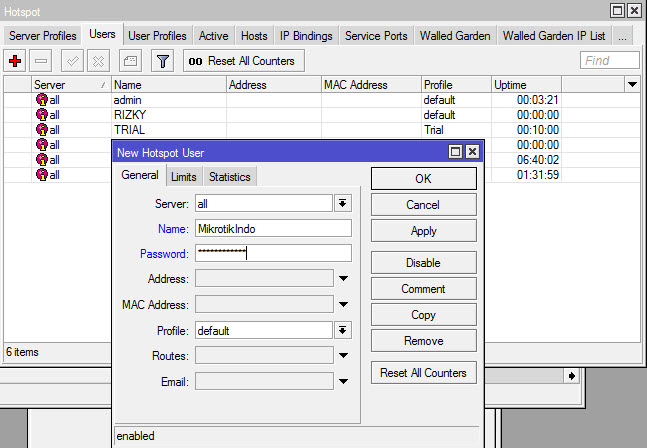
Task: Click the user icon in RIZKY row
Action: 42,115
